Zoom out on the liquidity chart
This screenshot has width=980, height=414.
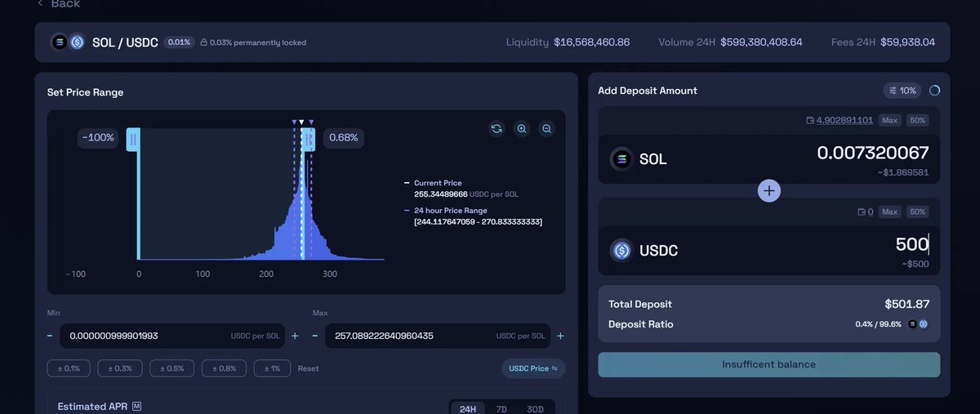coord(547,128)
